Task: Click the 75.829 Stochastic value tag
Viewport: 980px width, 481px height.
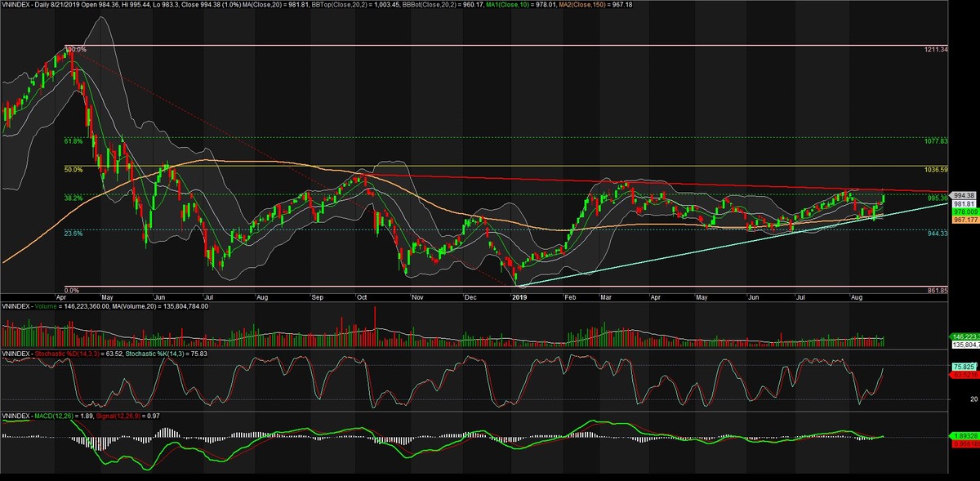Action: click(x=964, y=367)
